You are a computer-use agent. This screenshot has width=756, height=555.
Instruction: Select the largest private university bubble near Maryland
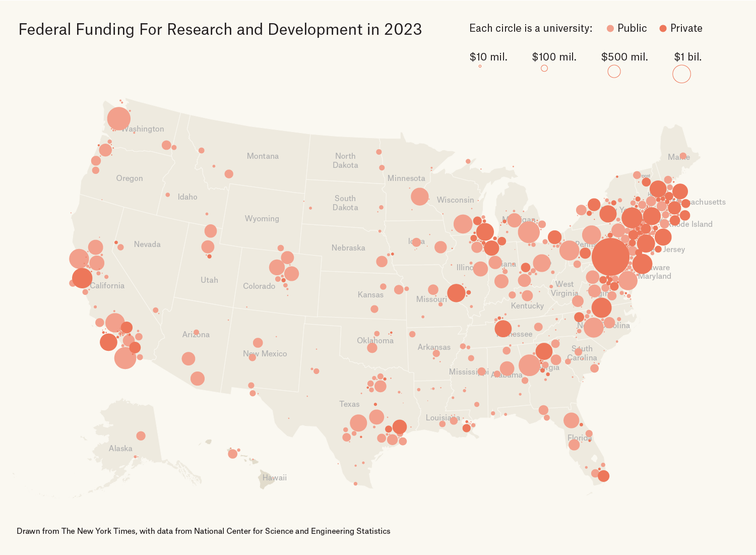point(610,257)
